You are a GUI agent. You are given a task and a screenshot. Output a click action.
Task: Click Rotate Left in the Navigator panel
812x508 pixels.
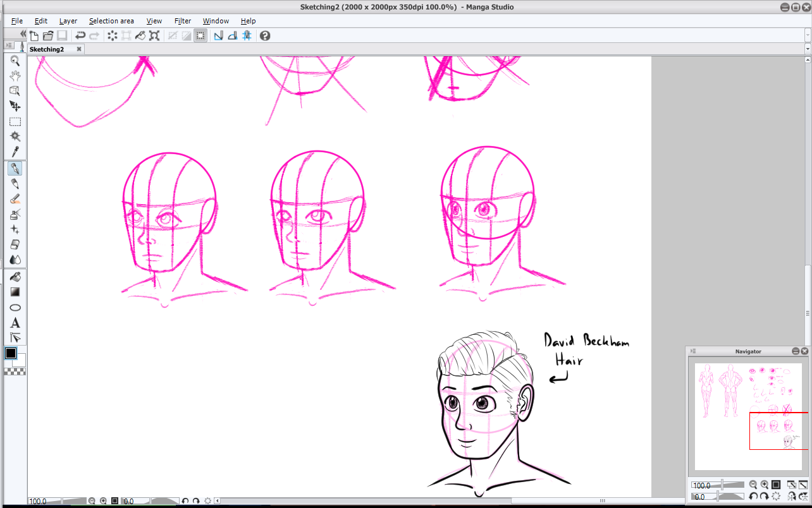coord(753,497)
